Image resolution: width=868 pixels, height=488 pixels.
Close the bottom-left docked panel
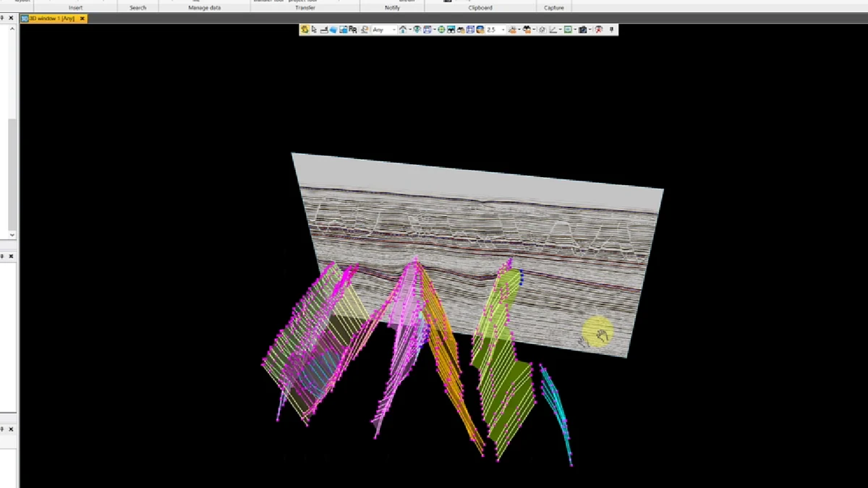[x=12, y=429]
